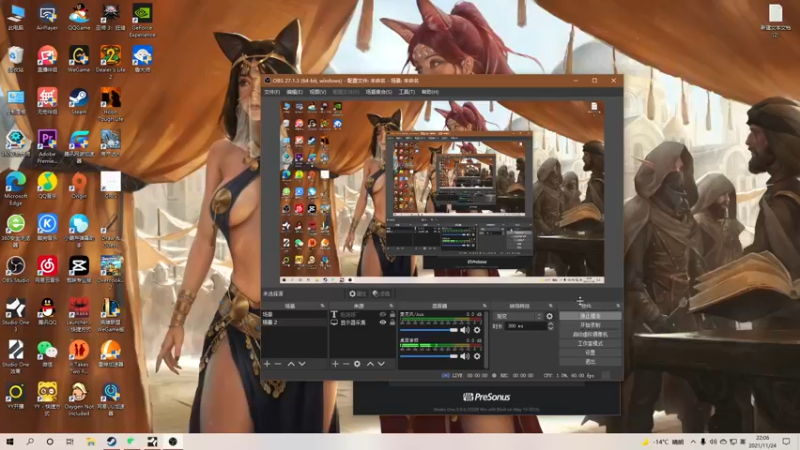800x450 pixels.
Task: Open File Explorer from the taskbar
Action: click(90, 442)
